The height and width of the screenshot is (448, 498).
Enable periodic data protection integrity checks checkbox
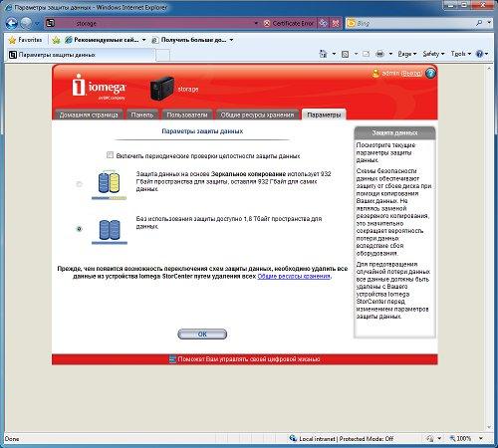(x=110, y=155)
